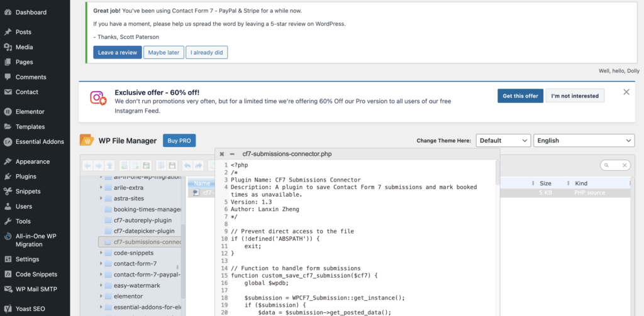Expand the contact-form-7 folder arrow

101,263
